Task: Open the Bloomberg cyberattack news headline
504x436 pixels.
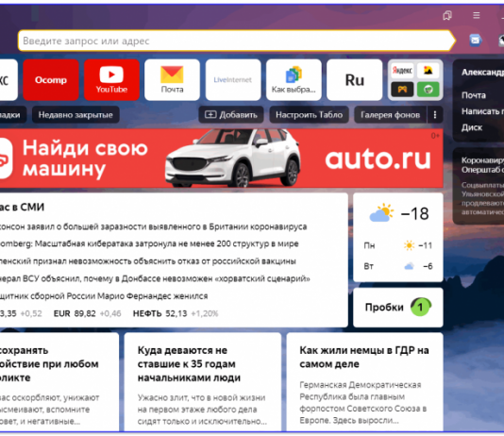Action: [149, 243]
